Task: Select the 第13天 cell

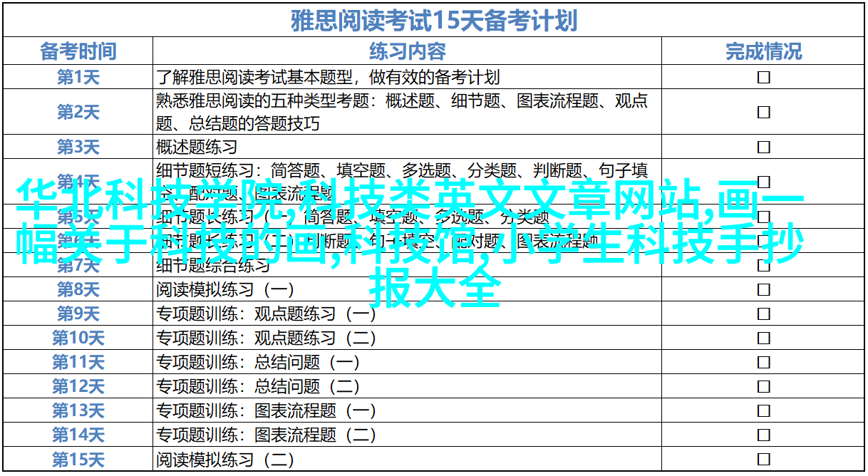Action: [78, 410]
